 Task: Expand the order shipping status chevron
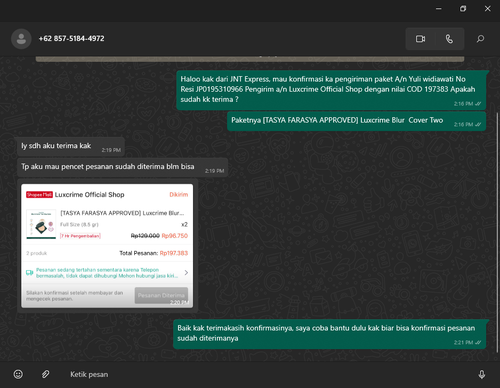(x=186, y=273)
